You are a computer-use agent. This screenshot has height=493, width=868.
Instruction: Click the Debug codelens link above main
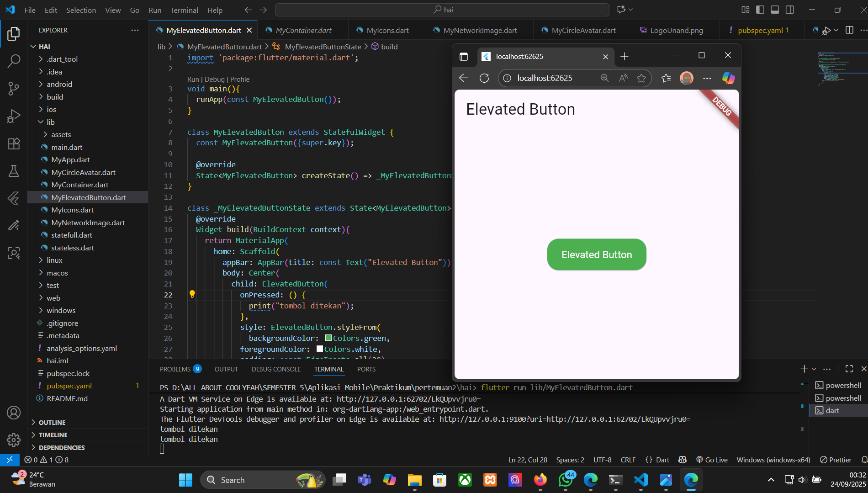click(214, 79)
